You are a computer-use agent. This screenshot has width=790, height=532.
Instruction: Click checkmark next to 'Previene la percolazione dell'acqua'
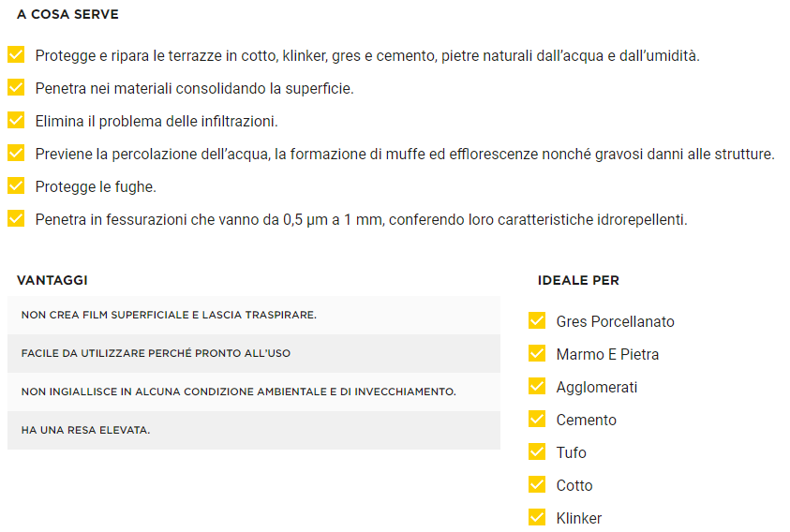(x=16, y=153)
